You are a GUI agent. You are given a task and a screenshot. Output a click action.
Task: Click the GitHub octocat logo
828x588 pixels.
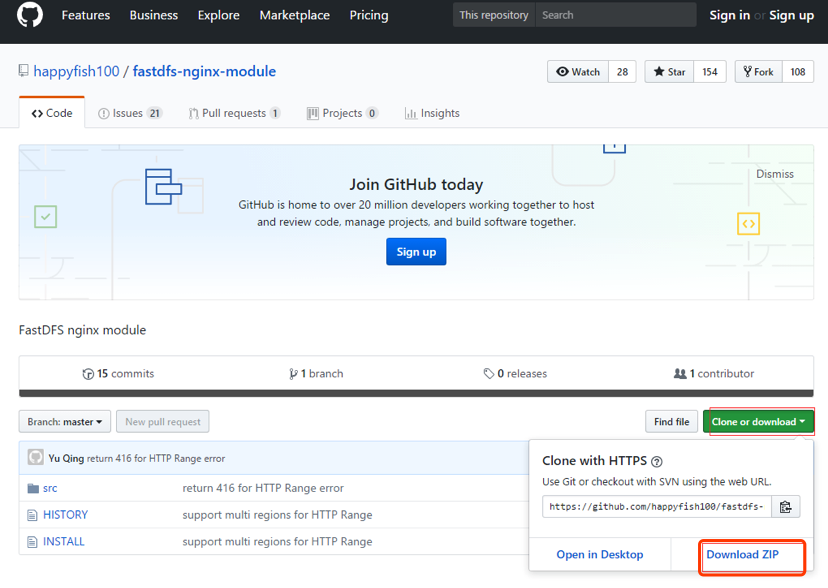pyautogui.click(x=30, y=14)
